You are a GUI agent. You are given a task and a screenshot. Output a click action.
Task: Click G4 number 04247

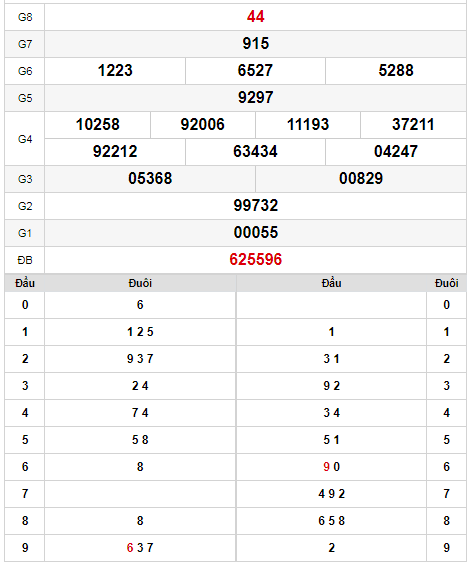(x=396, y=151)
